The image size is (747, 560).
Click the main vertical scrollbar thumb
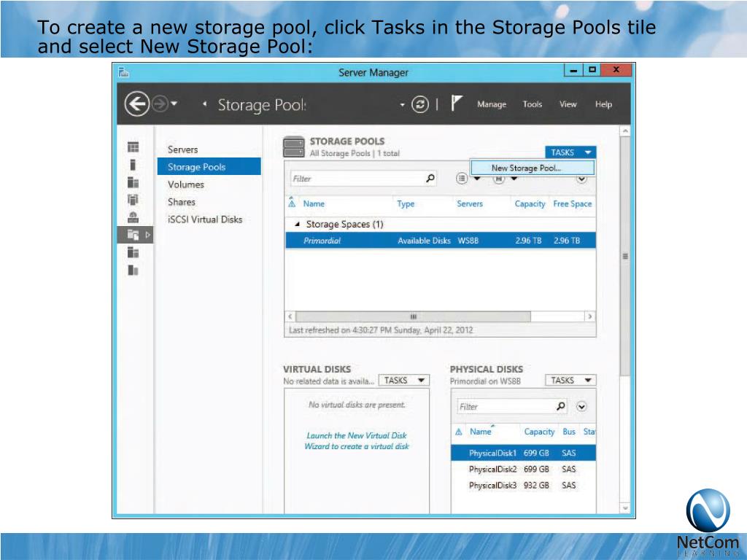coord(625,256)
